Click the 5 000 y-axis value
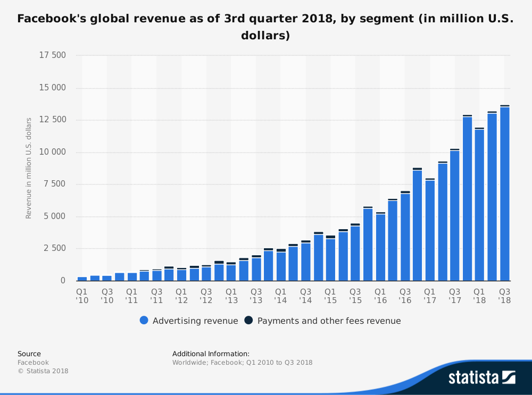The width and height of the screenshot is (532, 395). (54, 216)
